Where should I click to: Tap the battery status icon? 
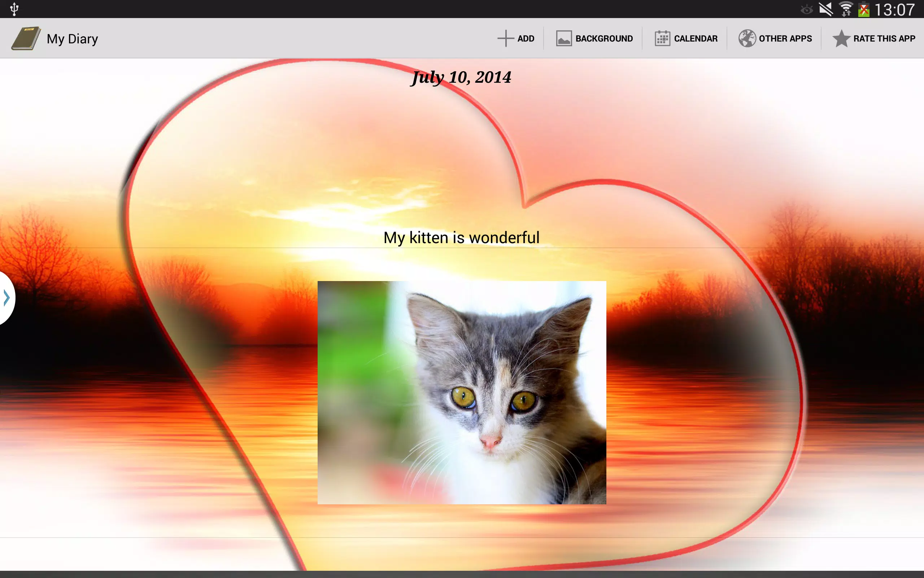click(864, 9)
